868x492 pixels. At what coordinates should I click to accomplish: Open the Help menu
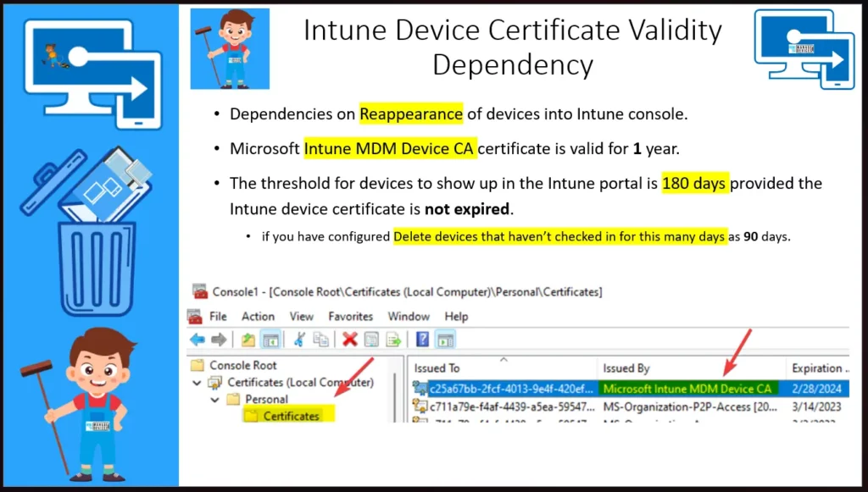click(x=456, y=316)
